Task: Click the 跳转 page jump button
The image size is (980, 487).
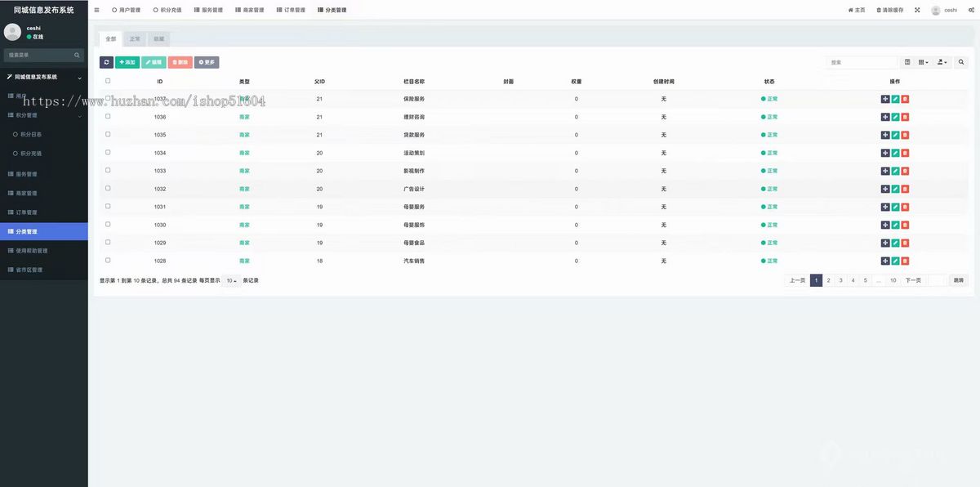Action: tap(958, 280)
